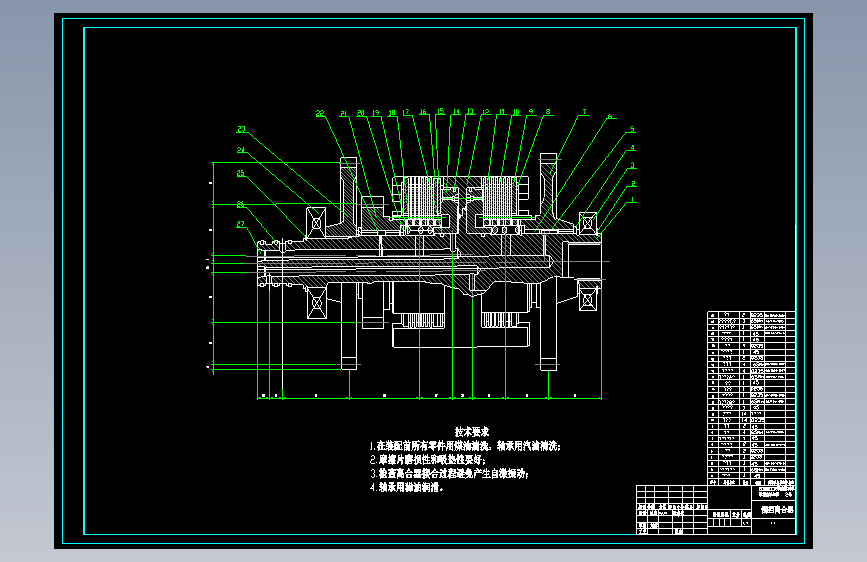Click part callout label 22 above the assembly
The image size is (867, 562).
click(320, 113)
